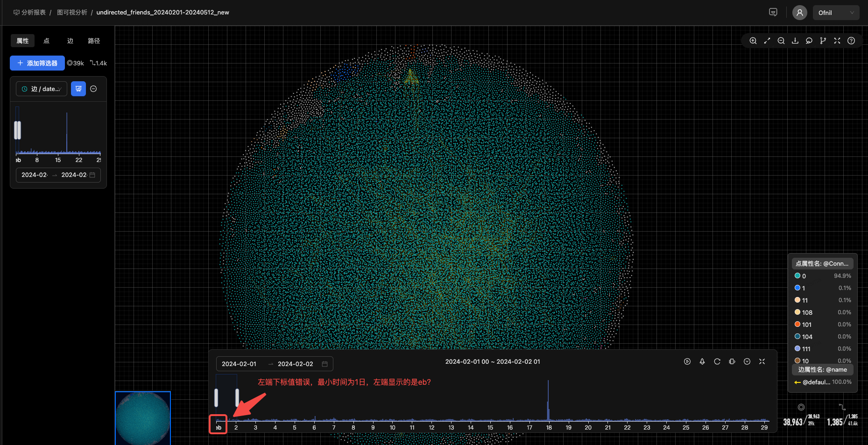Image resolution: width=868 pixels, height=445 pixels.
Task: Click the tall histogram spike at day 18
Action: point(548,400)
